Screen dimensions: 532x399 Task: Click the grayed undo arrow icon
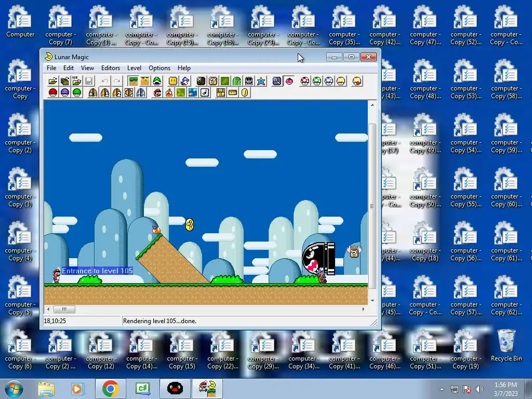click(x=105, y=81)
